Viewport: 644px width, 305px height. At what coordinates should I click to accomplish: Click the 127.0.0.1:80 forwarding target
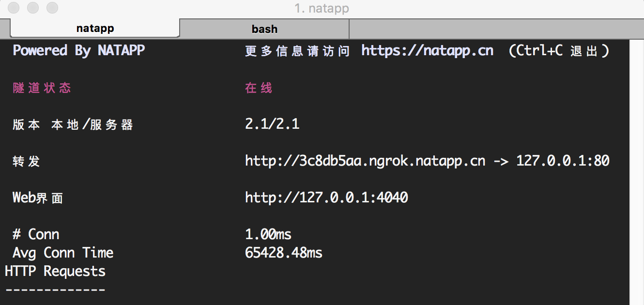[x=563, y=161]
